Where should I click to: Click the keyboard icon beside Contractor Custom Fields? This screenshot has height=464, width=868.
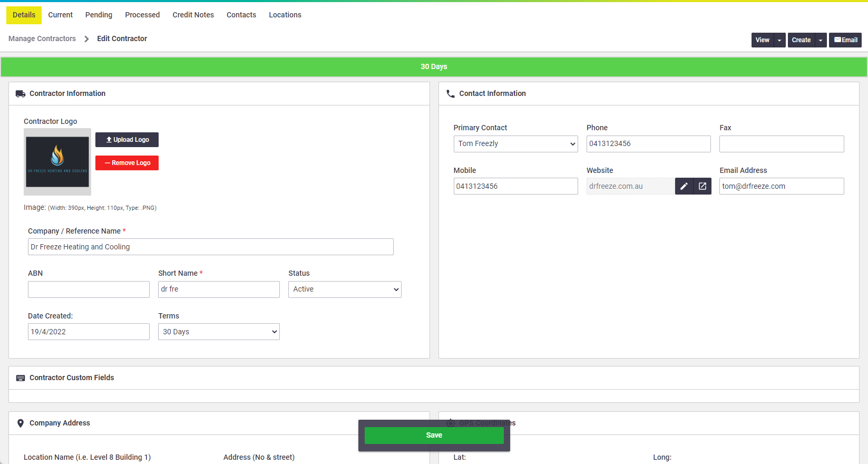click(21, 378)
